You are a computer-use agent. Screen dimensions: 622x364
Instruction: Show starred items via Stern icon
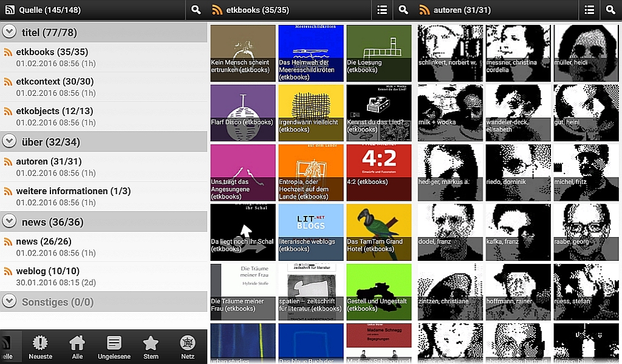[x=151, y=346]
